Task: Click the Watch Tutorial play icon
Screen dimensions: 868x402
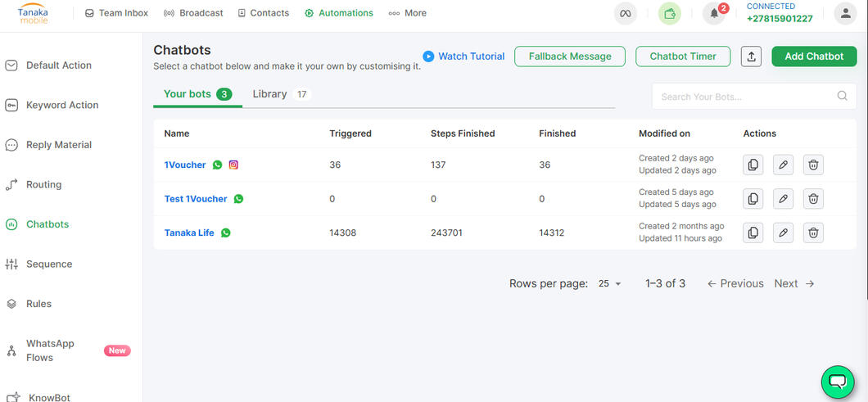Action: (428, 56)
